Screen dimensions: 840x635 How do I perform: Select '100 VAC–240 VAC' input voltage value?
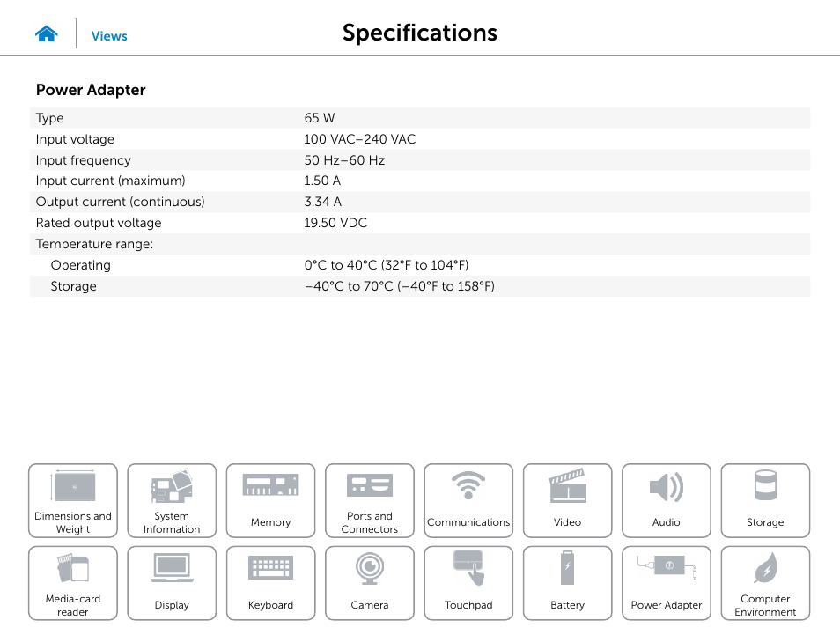click(359, 139)
